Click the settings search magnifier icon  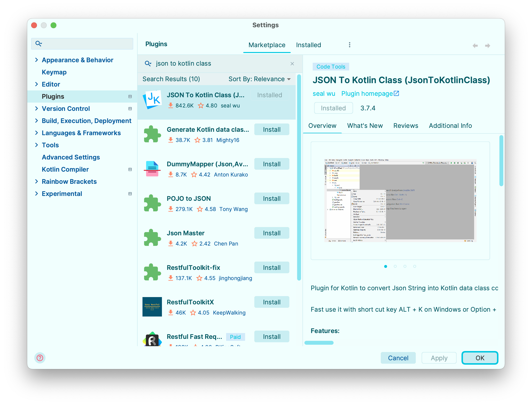(38, 44)
